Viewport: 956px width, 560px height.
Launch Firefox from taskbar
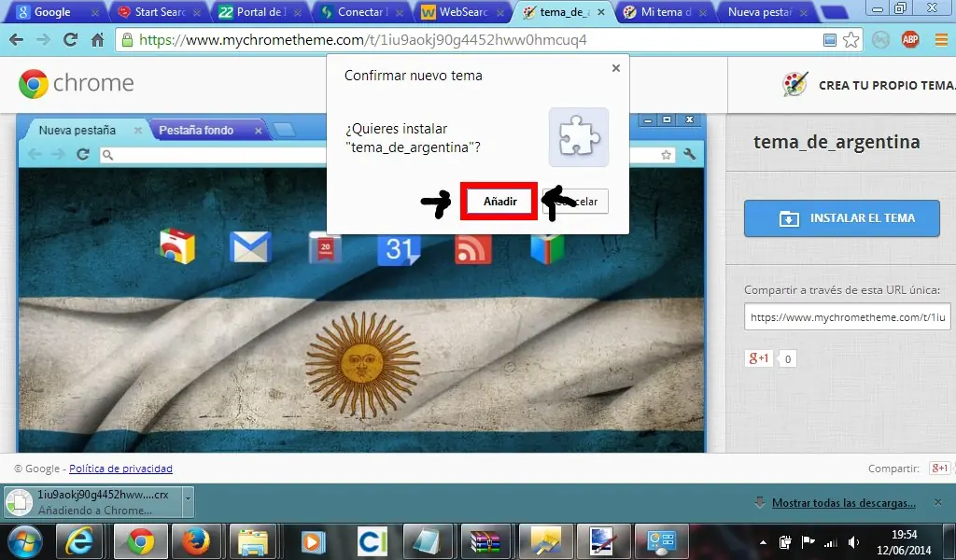[196, 541]
